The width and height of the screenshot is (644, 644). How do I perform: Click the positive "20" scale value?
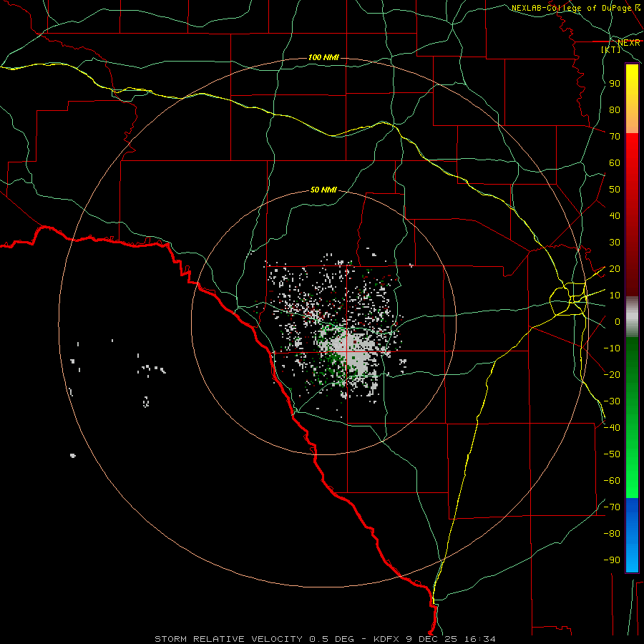(x=615, y=269)
